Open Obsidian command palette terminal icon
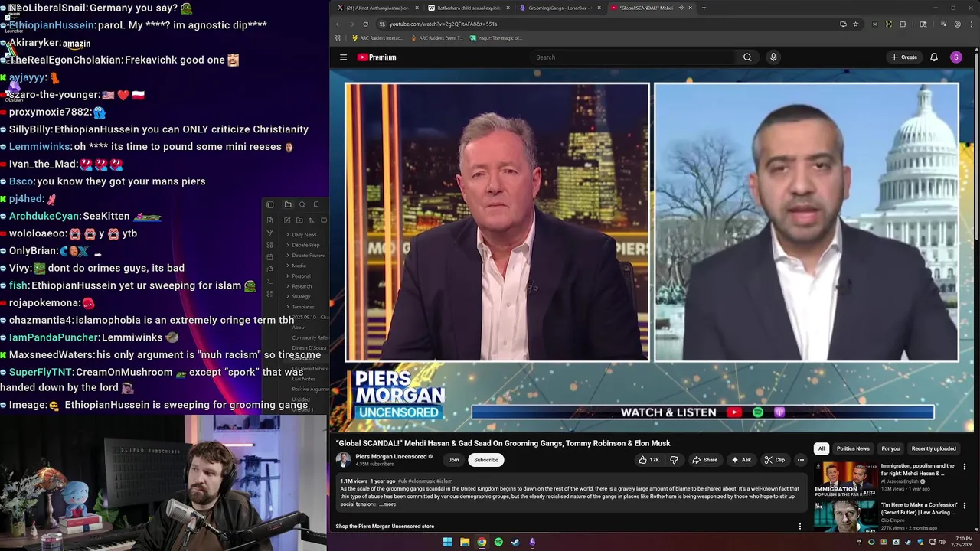The height and width of the screenshot is (551, 980). [269, 282]
